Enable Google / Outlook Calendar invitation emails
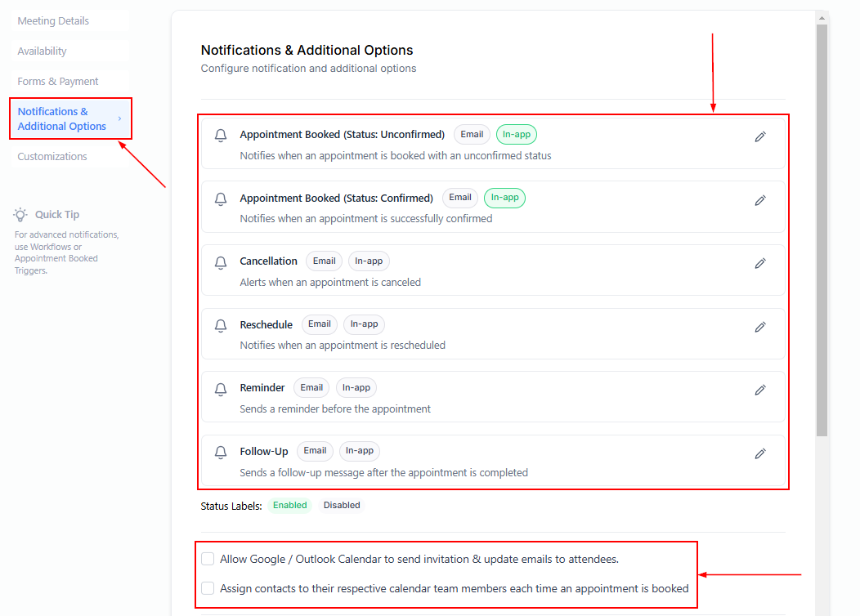860x616 pixels. click(208, 559)
